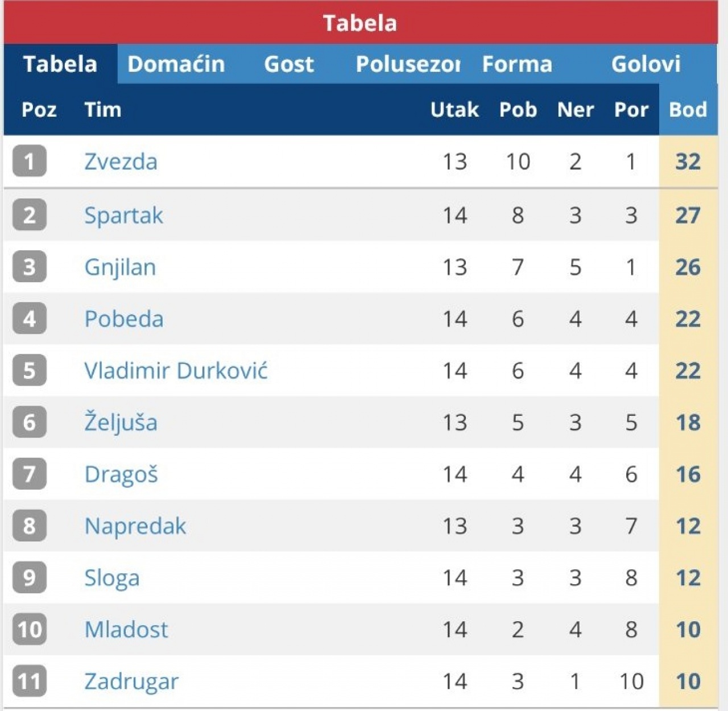Open the Zadrugar team page
Viewport: 728px width, 711px height.
pyautogui.click(x=131, y=681)
